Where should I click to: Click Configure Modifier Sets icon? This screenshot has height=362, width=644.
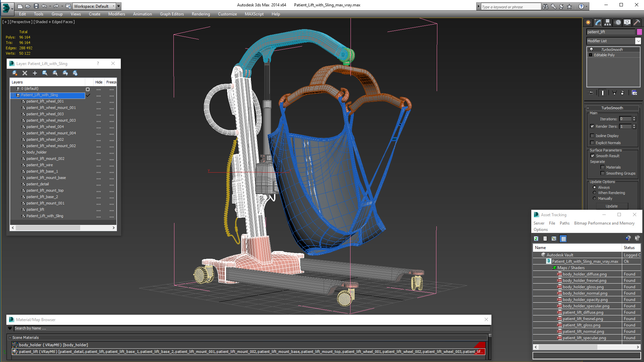[634, 93]
